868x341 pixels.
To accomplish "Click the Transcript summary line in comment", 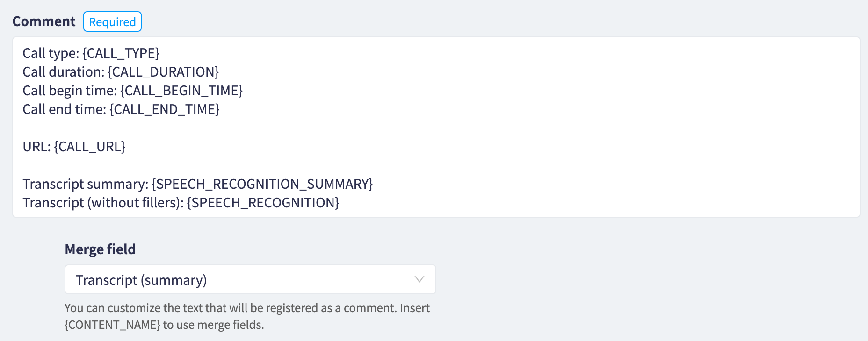I will pos(85,184).
